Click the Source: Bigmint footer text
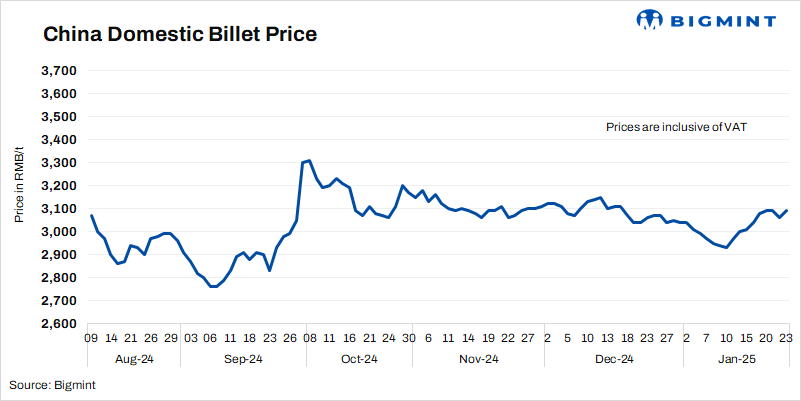Viewport: 801px width, 401px height. (48, 385)
